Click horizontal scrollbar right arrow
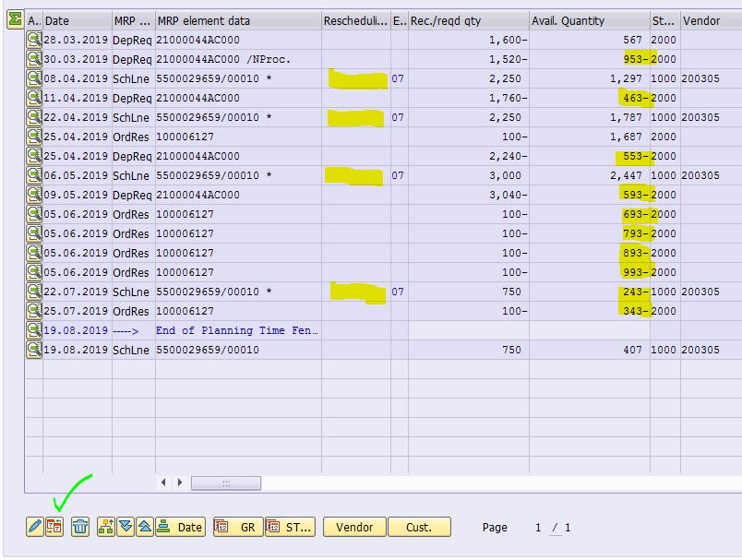742x560 pixels. click(x=180, y=483)
